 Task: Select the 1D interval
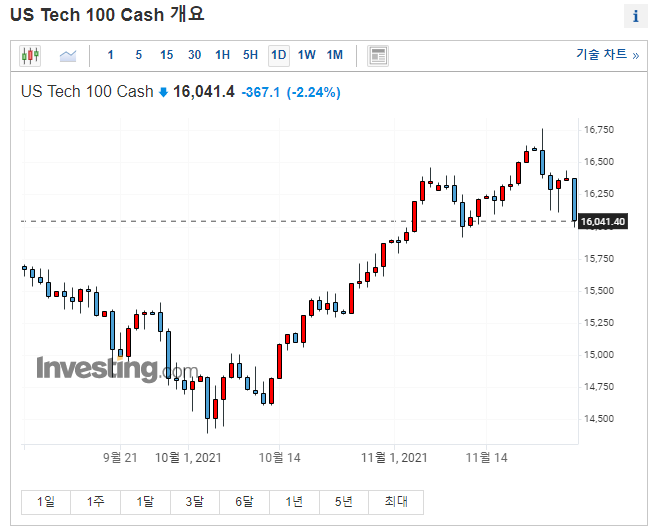(279, 55)
